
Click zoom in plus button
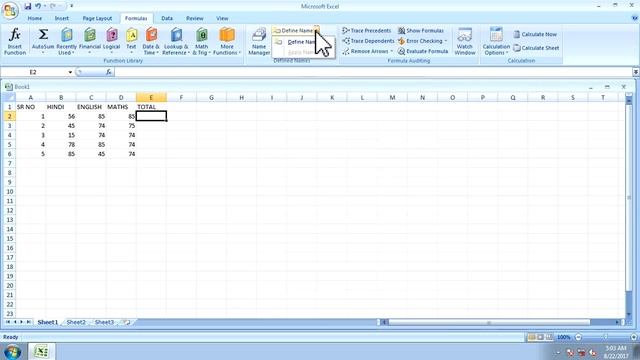tap(633, 337)
